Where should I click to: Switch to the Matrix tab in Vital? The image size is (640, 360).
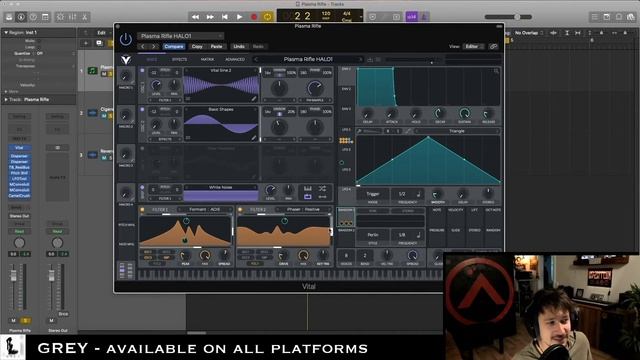pos(207,60)
